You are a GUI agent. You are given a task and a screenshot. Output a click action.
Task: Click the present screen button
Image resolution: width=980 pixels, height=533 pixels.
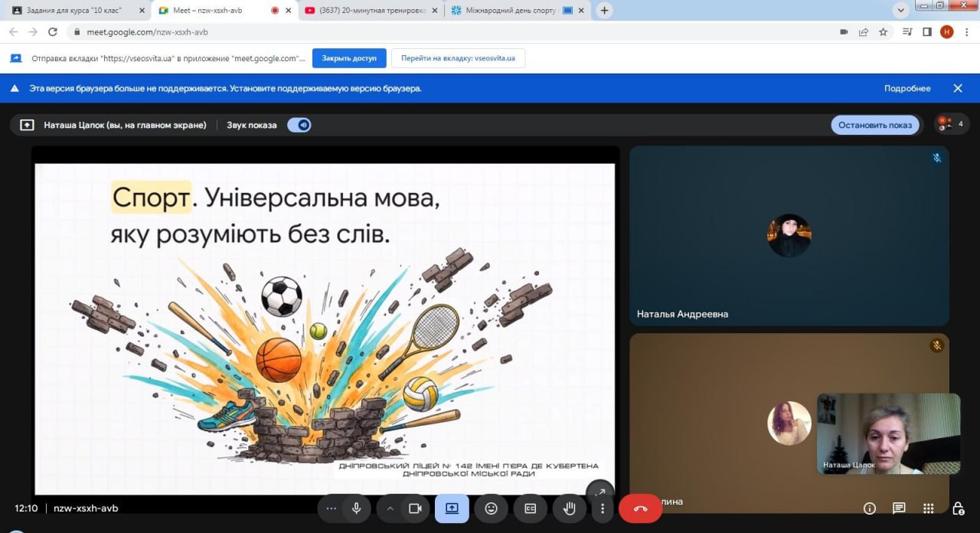[452, 508]
